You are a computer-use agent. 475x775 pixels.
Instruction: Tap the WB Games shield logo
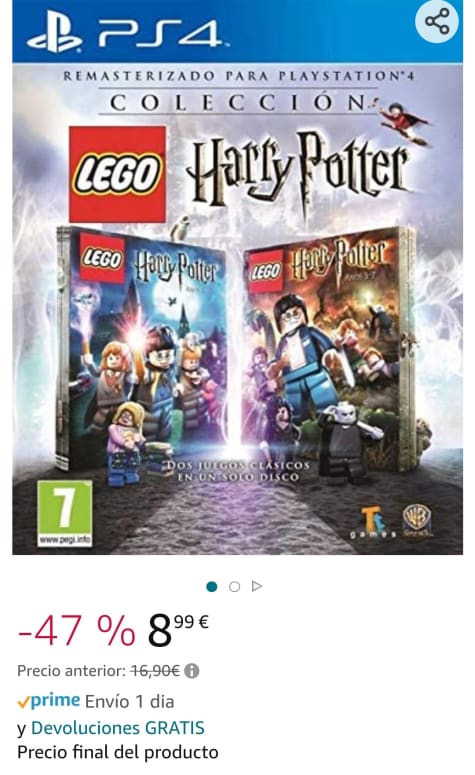(417, 521)
